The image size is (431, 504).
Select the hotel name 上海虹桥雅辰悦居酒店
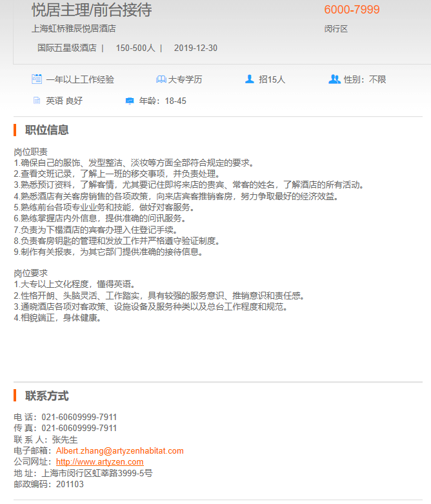[x=74, y=29]
